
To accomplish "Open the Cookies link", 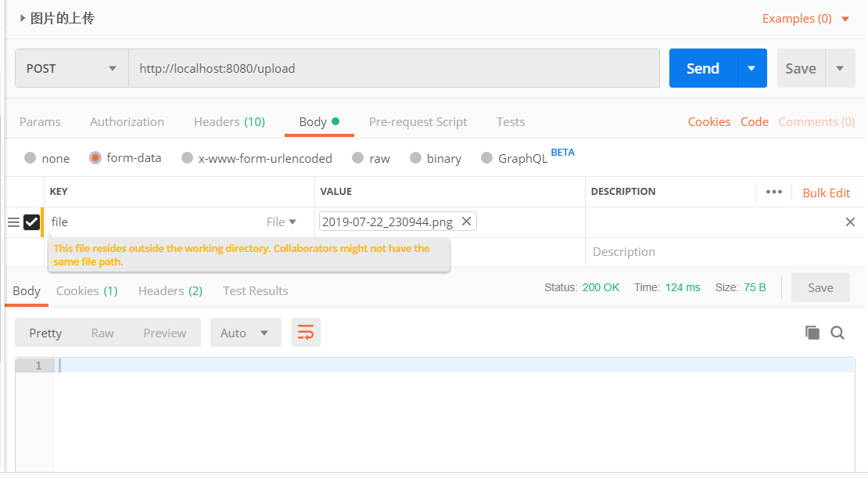I will 709,122.
